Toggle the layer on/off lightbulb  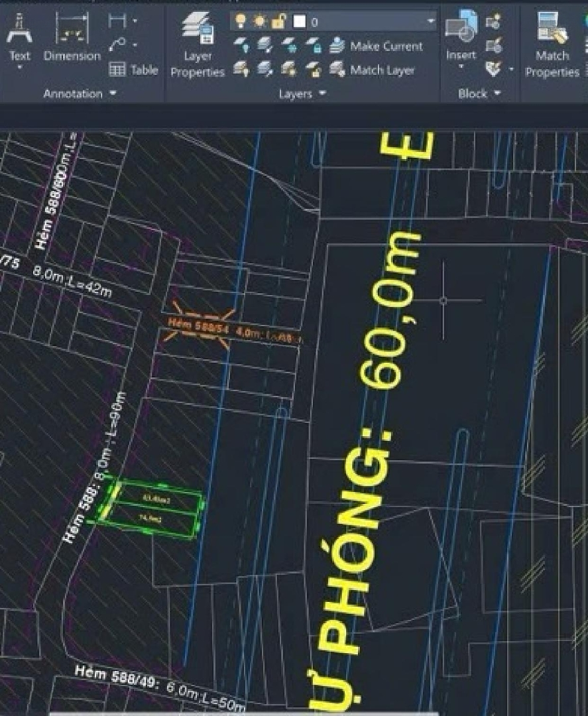pyautogui.click(x=241, y=21)
